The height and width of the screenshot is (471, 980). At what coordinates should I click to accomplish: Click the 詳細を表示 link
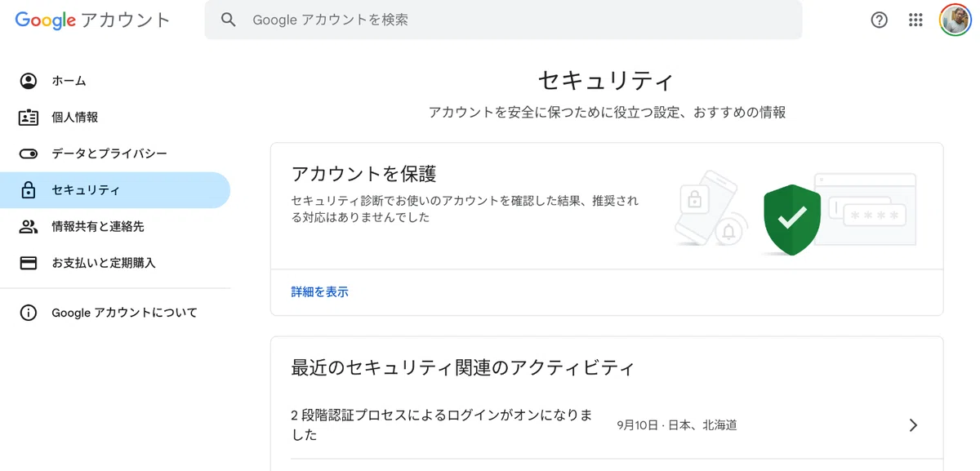pyautogui.click(x=320, y=291)
